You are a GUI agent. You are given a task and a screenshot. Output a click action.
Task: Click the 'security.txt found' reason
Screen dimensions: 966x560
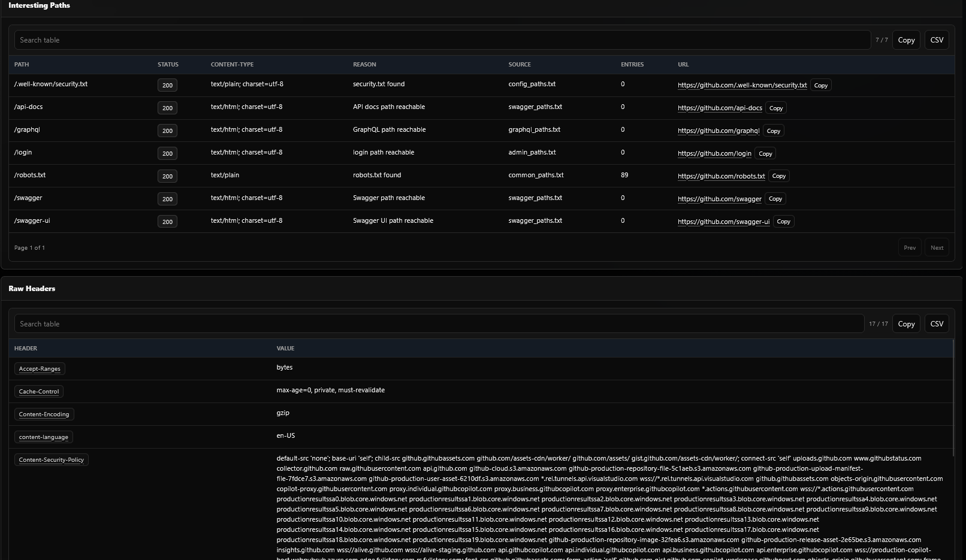379,84
